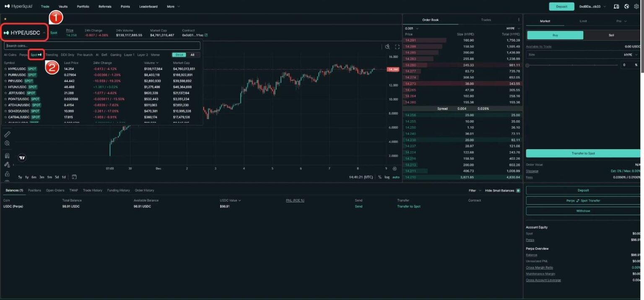Click Transfer to Spot in the balances row

coord(409,206)
